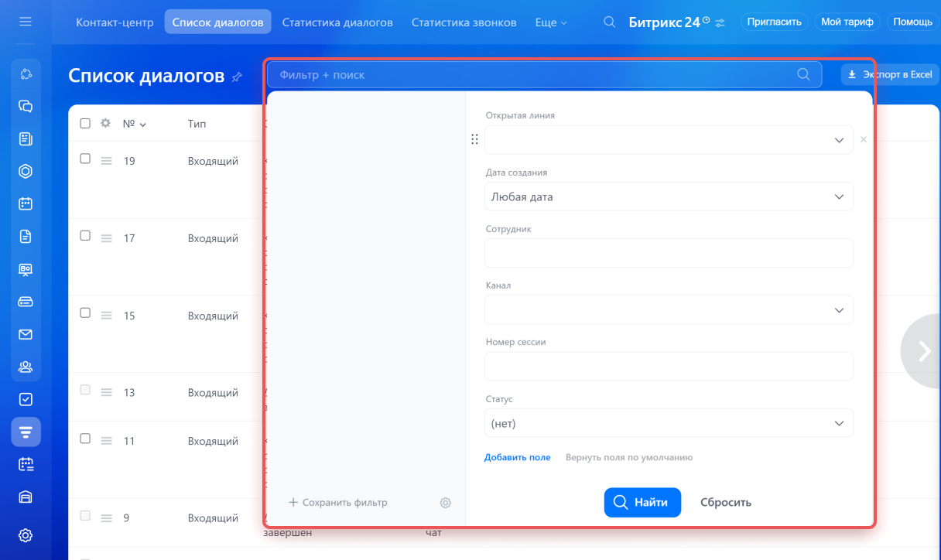Click the Добавить поле link

coord(518,457)
